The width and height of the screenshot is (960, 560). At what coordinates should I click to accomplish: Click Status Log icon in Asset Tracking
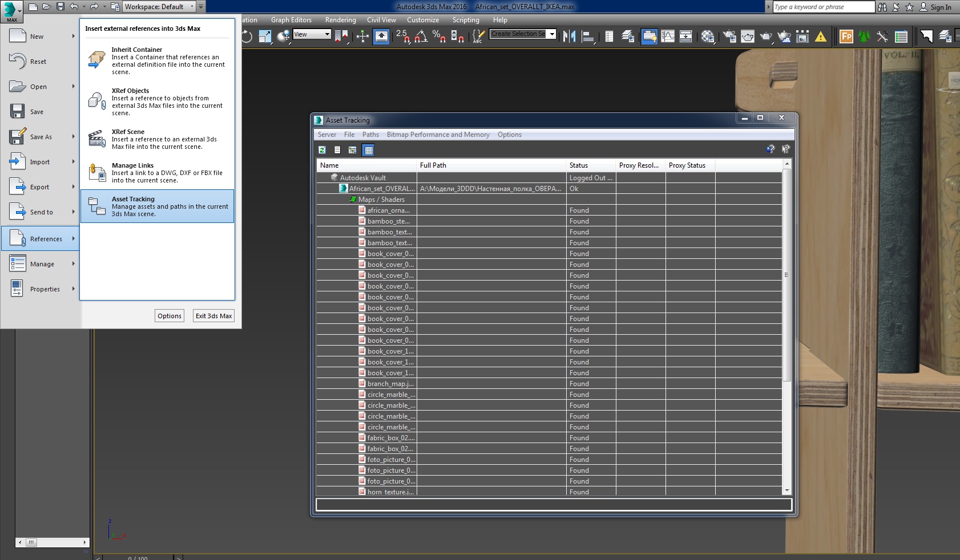point(337,150)
